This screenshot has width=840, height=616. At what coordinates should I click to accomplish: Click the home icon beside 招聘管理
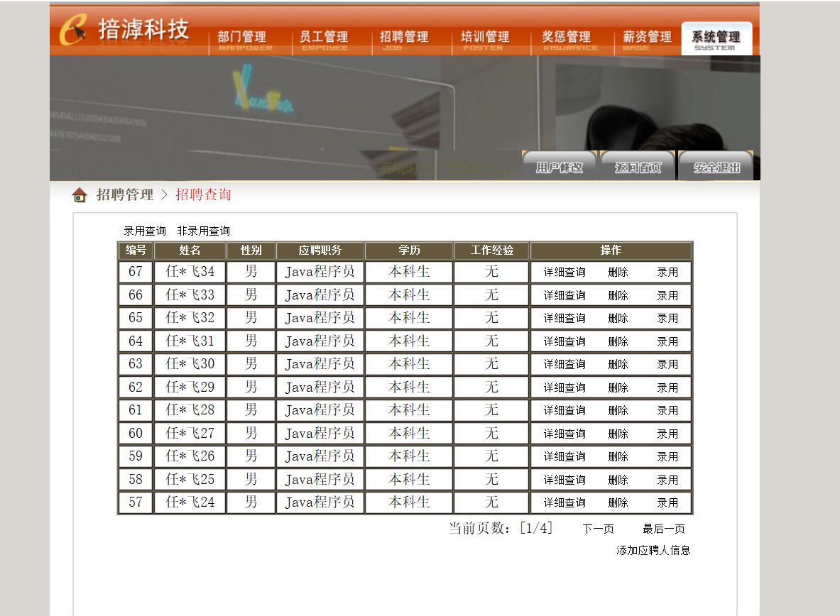(x=80, y=195)
